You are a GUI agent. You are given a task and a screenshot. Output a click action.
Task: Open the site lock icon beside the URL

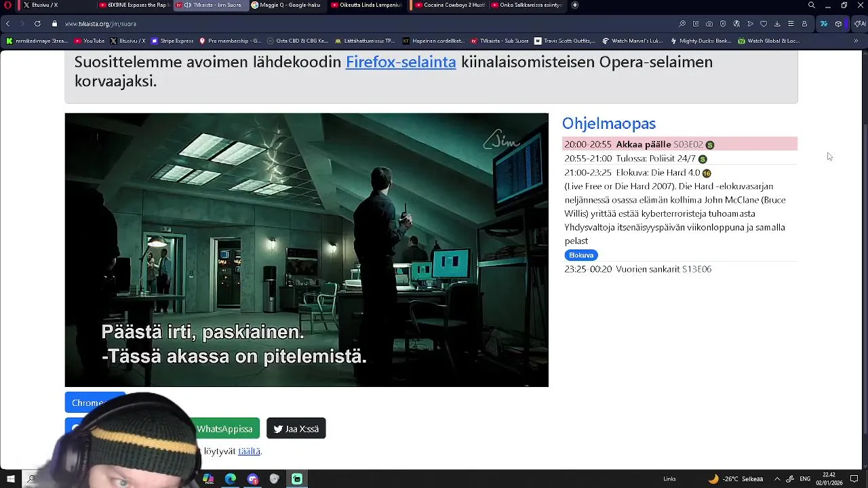(54, 24)
